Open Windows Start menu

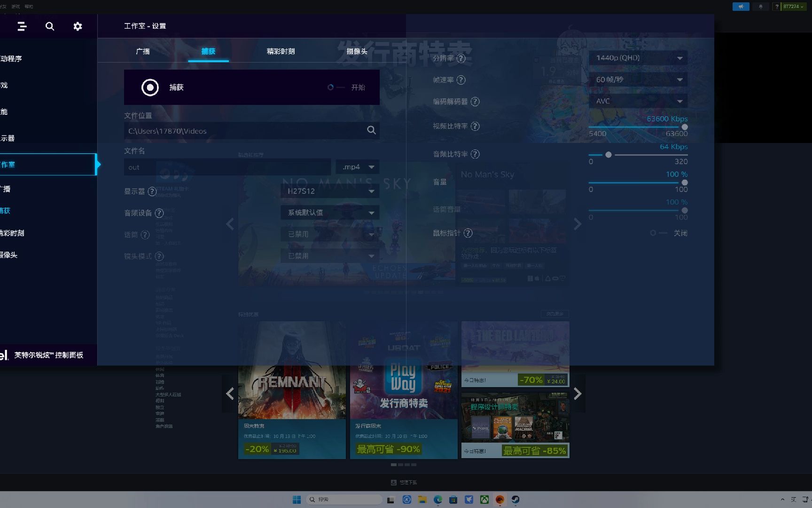297,500
